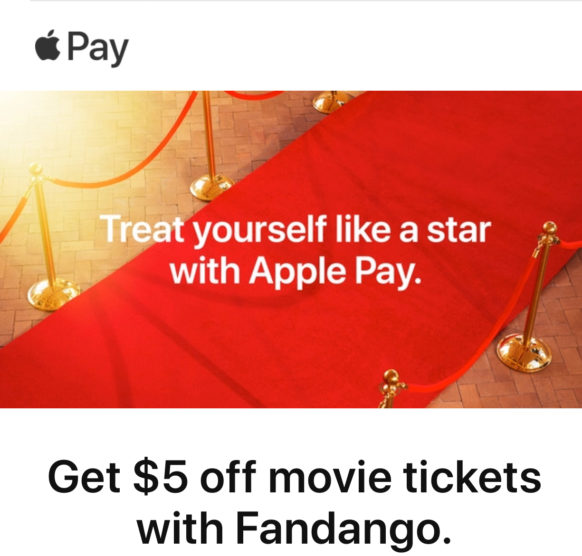Image resolution: width=582 pixels, height=556 pixels.
Task: Click the Apple logo icon
Action: [x=48, y=45]
